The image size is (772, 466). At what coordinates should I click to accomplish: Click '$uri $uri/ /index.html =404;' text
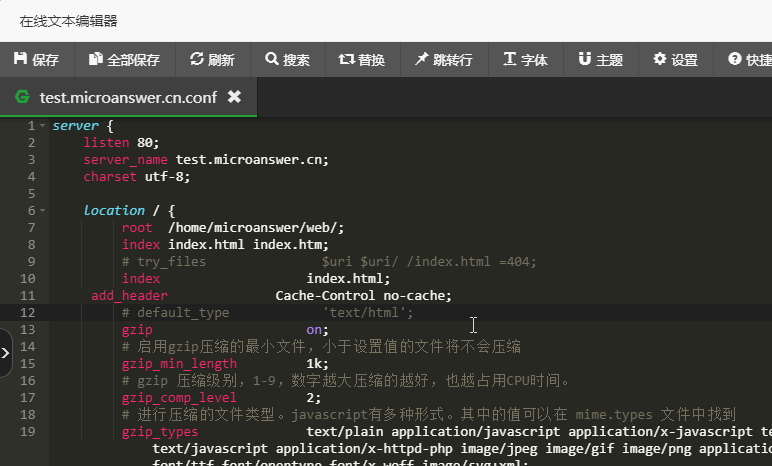tap(429, 262)
